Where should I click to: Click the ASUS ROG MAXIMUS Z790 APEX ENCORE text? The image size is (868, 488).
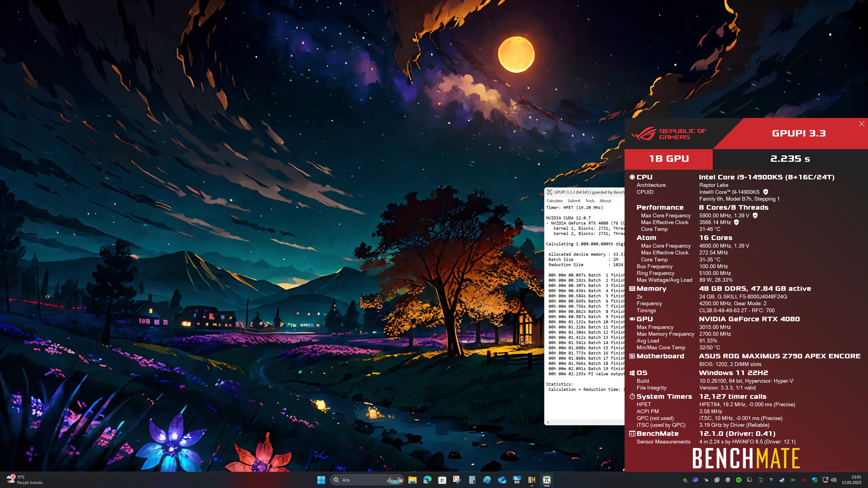click(780, 356)
